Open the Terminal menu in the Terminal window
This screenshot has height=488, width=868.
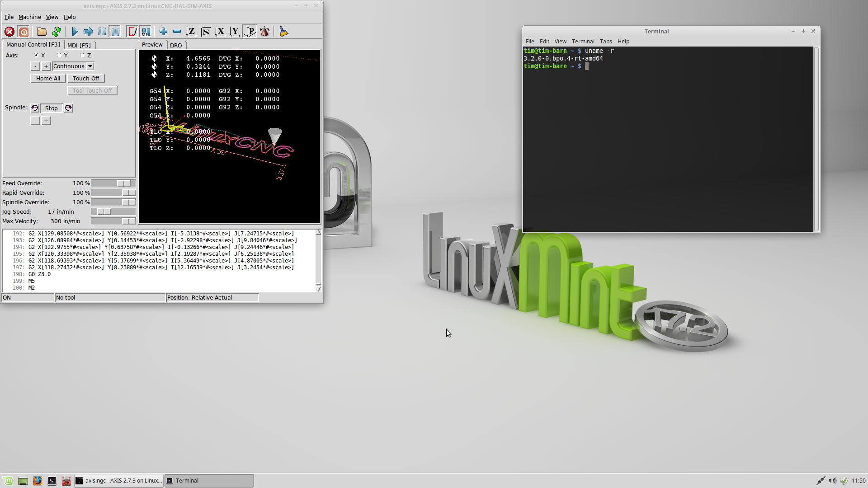[x=583, y=42]
